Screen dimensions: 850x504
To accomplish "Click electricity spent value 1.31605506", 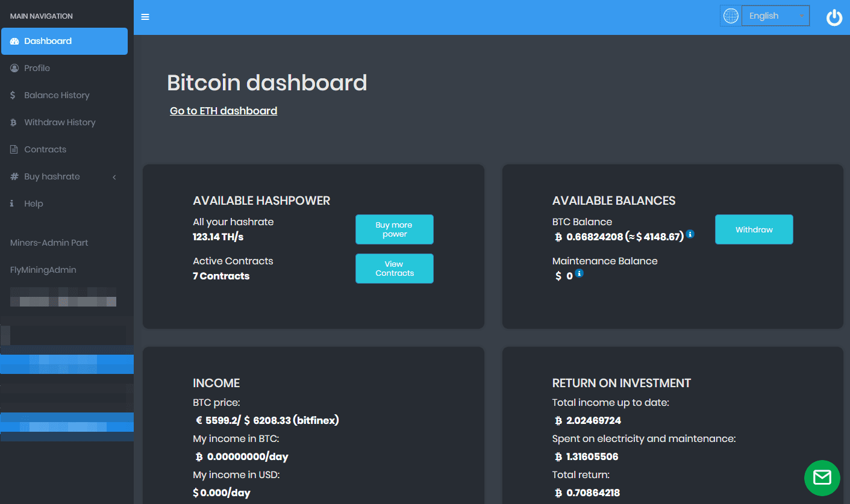I will coord(587,456).
